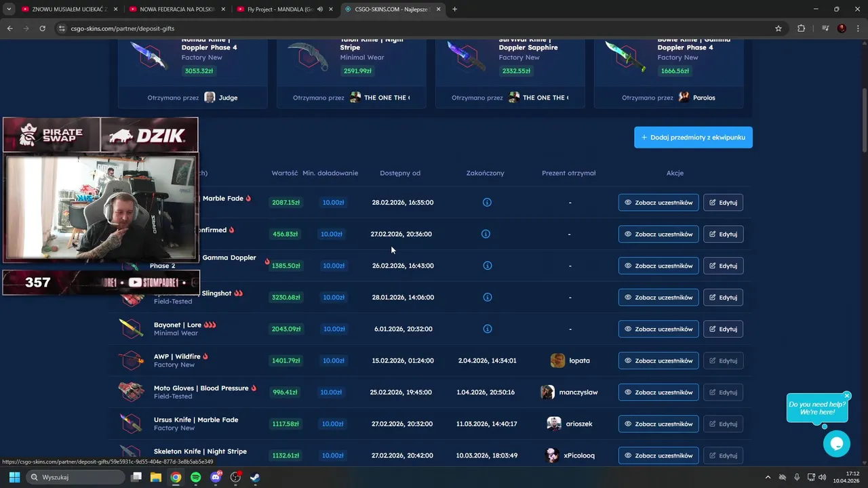Click Zobacz uczestników for Marble Fade top row
Image resolution: width=868 pixels, height=488 pixels.
click(658, 202)
